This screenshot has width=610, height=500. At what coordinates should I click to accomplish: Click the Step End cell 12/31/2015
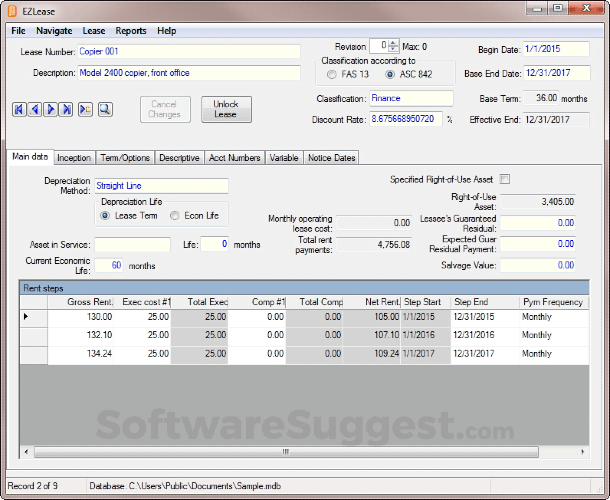click(x=485, y=317)
